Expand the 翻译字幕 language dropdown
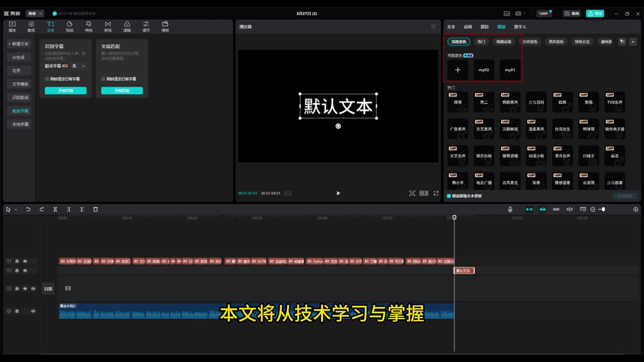The height and width of the screenshot is (362, 644). coord(83,66)
